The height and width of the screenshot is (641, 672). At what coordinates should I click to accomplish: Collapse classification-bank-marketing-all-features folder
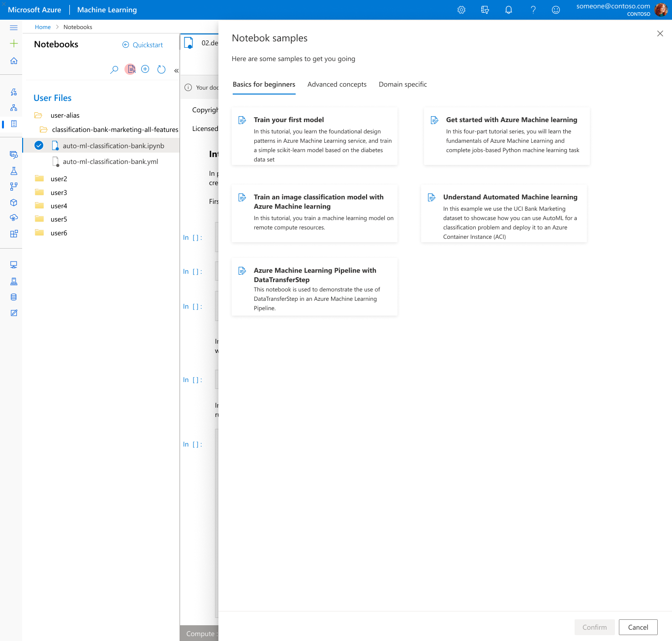pyautogui.click(x=44, y=129)
